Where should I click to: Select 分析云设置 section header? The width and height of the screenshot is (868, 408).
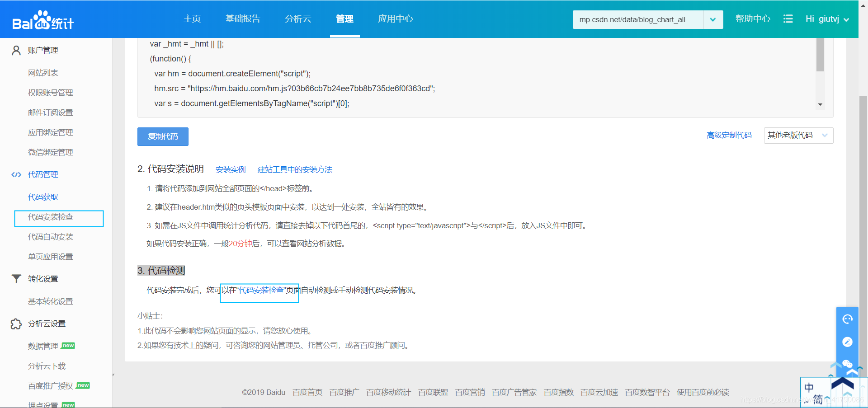[47, 324]
